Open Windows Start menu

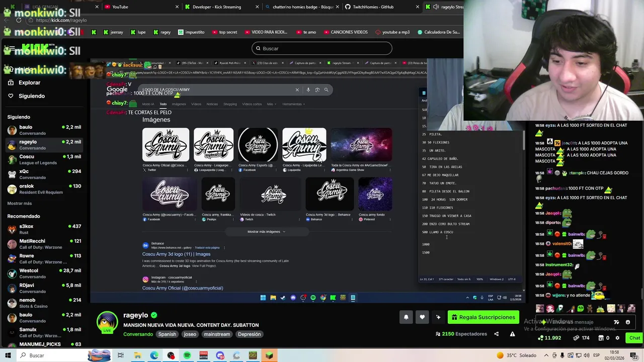pyautogui.click(x=8, y=355)
